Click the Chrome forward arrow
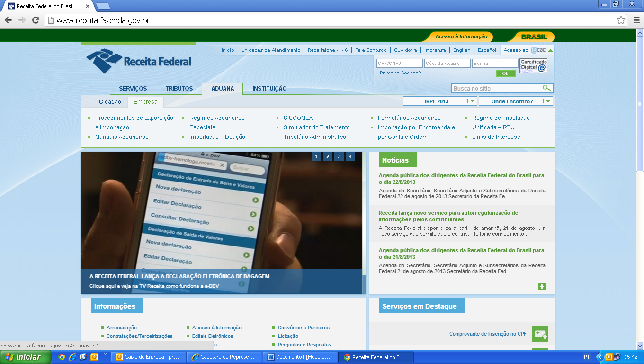Screen dimensions: 644x364 [22, 20]
